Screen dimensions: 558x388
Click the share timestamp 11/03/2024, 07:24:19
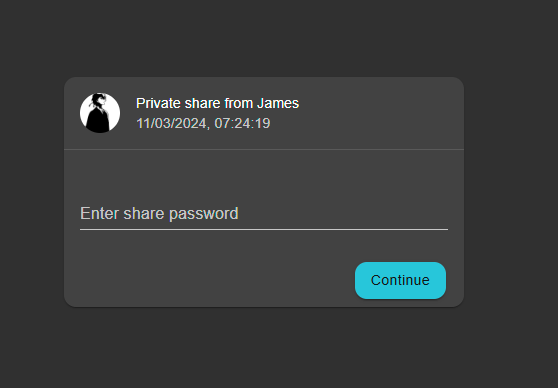(203, 123)
